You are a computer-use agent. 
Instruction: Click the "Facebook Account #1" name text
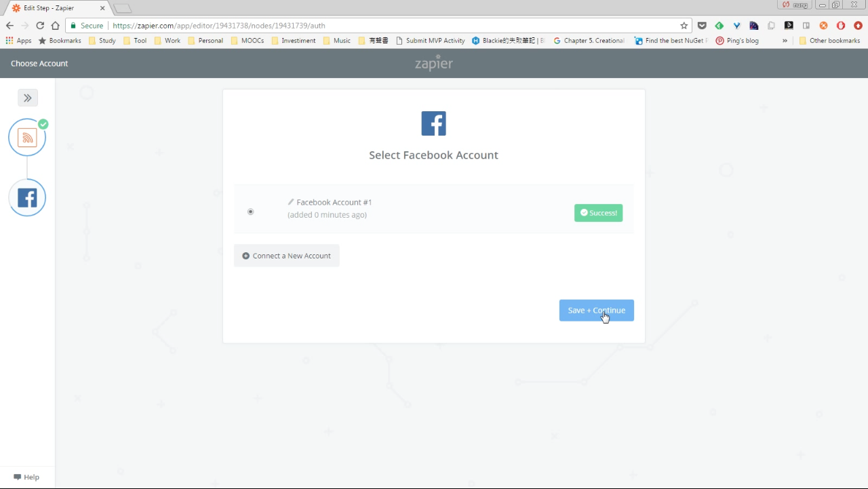click(x=334, y=202)
